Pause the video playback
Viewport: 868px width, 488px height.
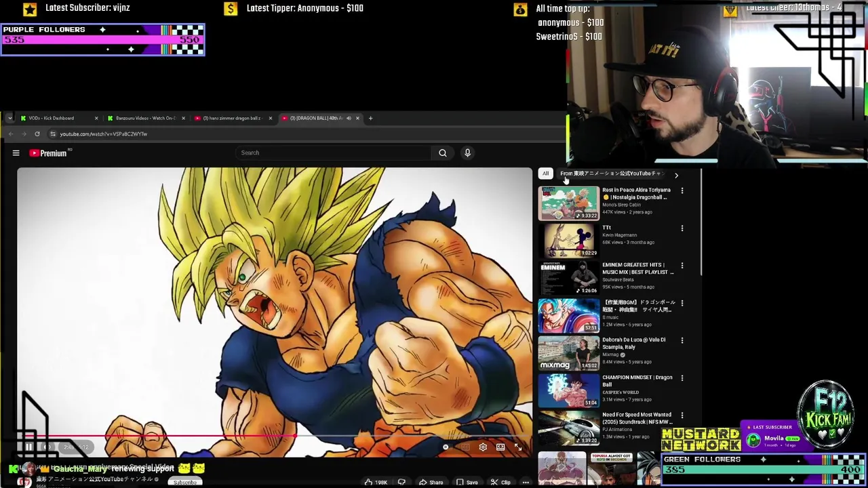[28, 447]
